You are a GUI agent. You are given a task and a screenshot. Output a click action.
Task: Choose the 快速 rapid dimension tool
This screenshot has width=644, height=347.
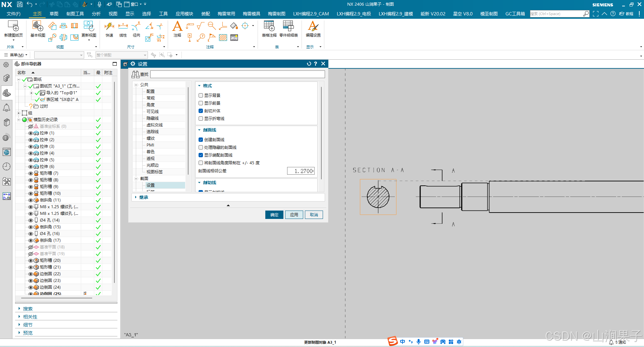click(109, 26)
